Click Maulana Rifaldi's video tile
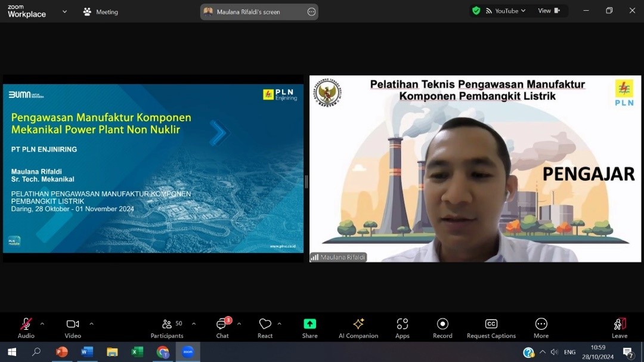This screenshot has width=644, height=362. [x=475, y=168]
